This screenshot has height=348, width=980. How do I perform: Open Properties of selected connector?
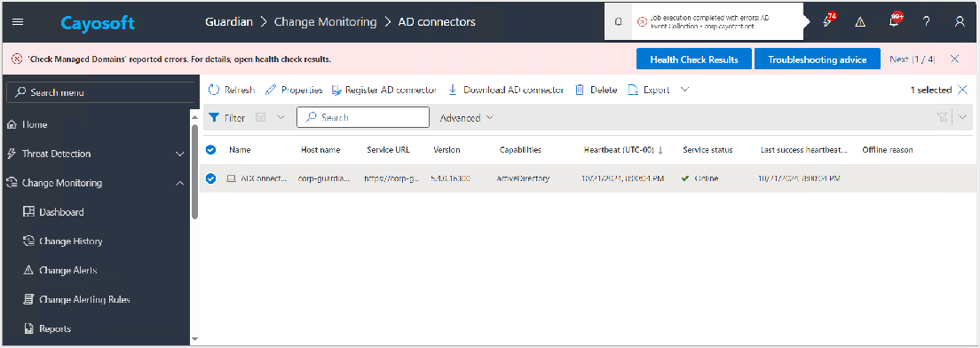point(294,90)
